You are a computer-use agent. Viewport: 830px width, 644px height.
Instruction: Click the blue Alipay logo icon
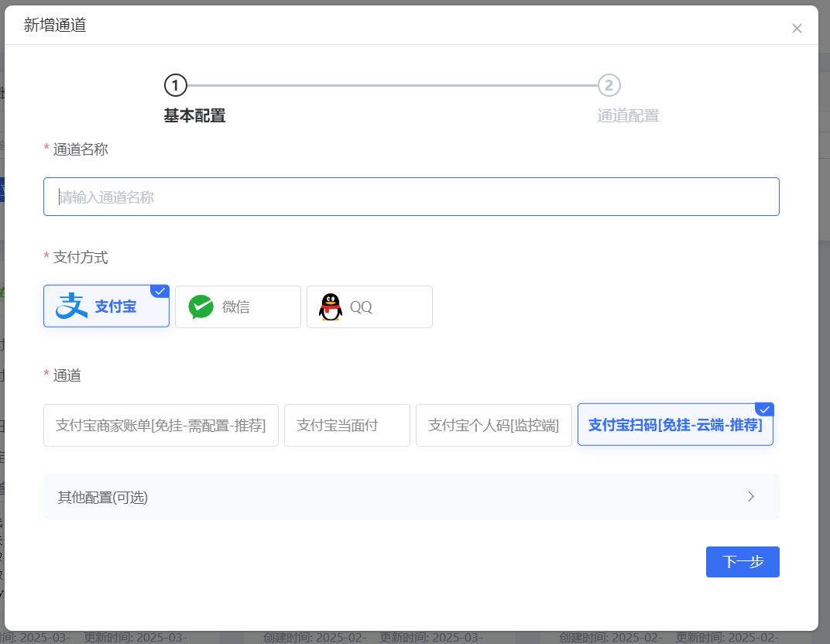[x=72, y=307]
